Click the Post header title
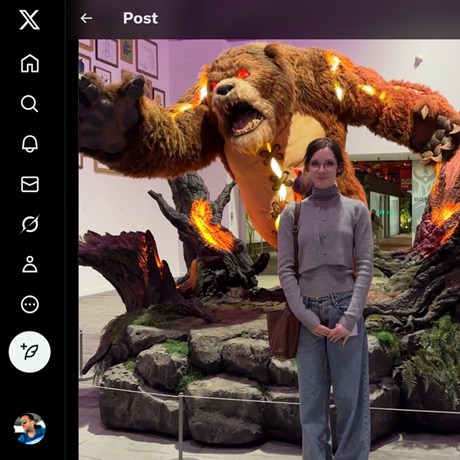 pyautogui.click(x=140, y=18)
